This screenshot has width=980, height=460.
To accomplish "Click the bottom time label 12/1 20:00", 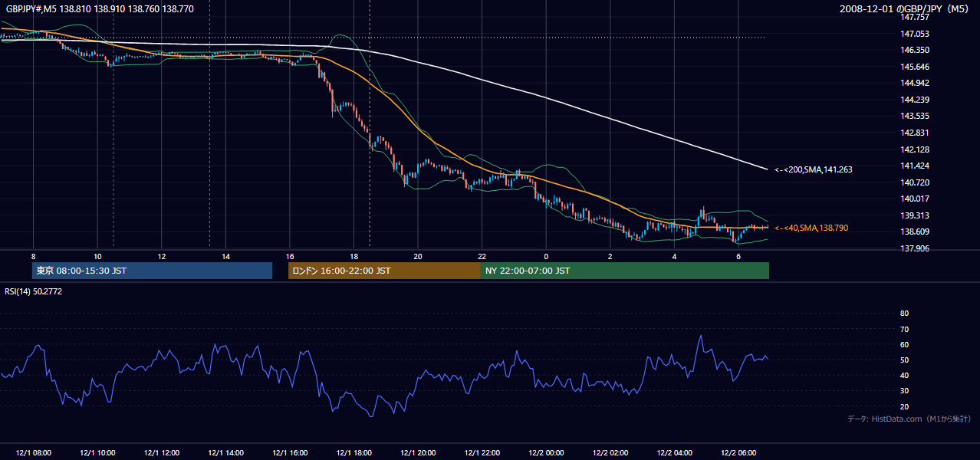I will coord(418,453).
